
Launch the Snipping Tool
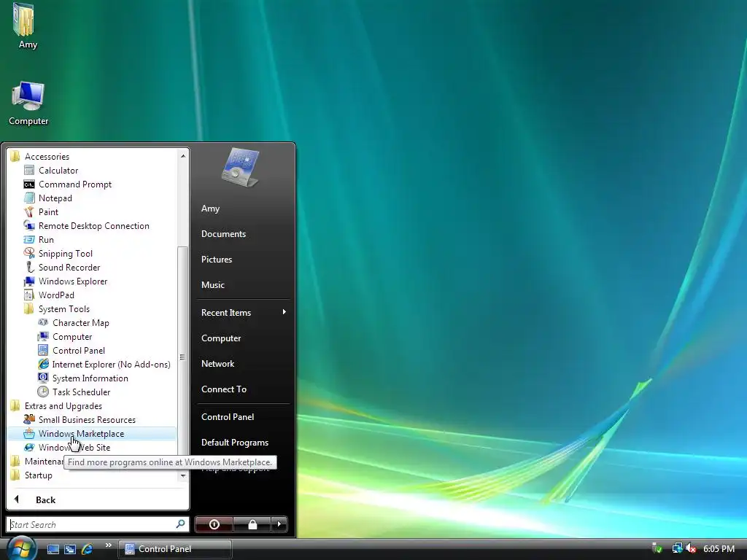coord(65,253)
